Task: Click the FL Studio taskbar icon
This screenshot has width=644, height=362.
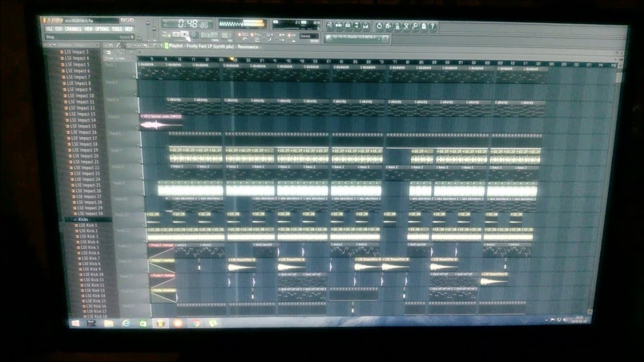Action: tap(160, 323)
